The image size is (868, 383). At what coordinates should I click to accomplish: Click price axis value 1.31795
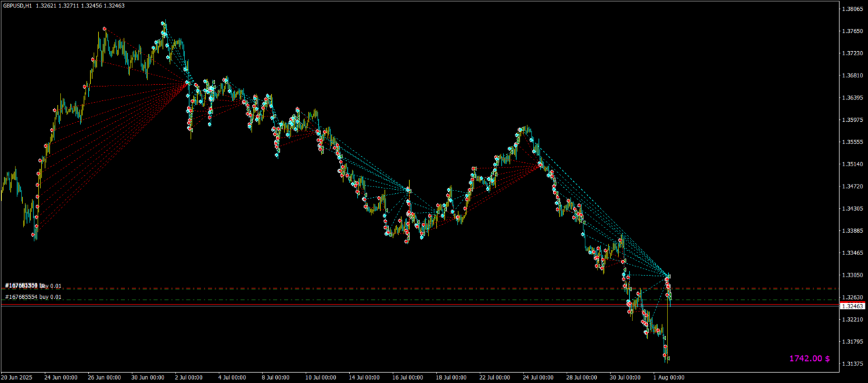coord(853,341)
